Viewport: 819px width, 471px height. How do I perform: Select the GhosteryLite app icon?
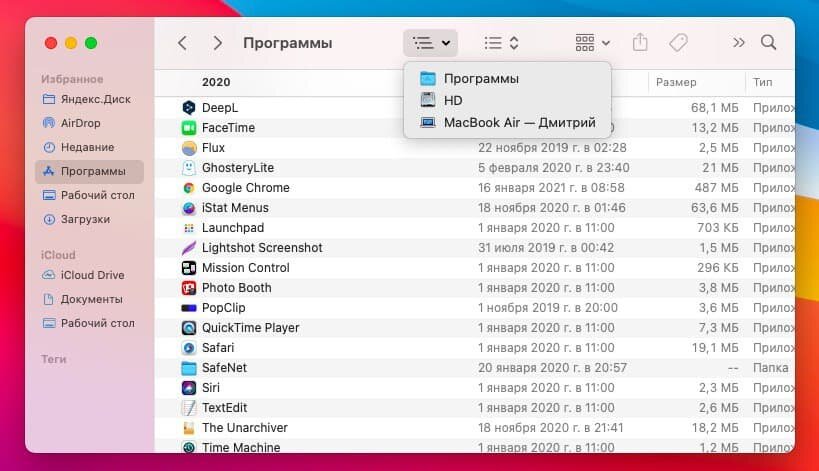point(189,168)
